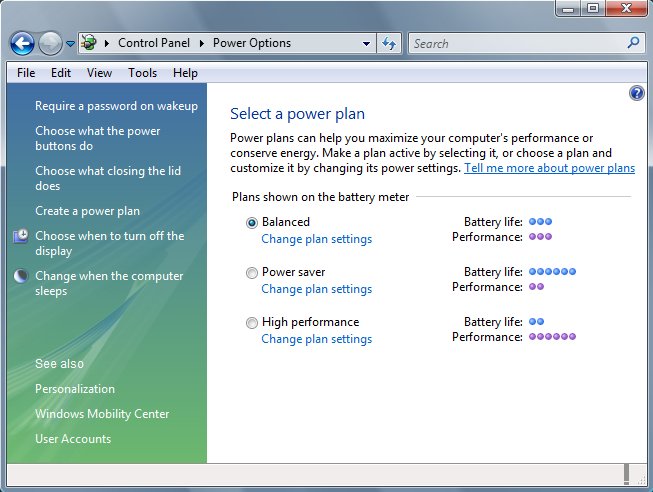
Task: Click Tell me more about power plans
Action: click(x=549, y=168)
